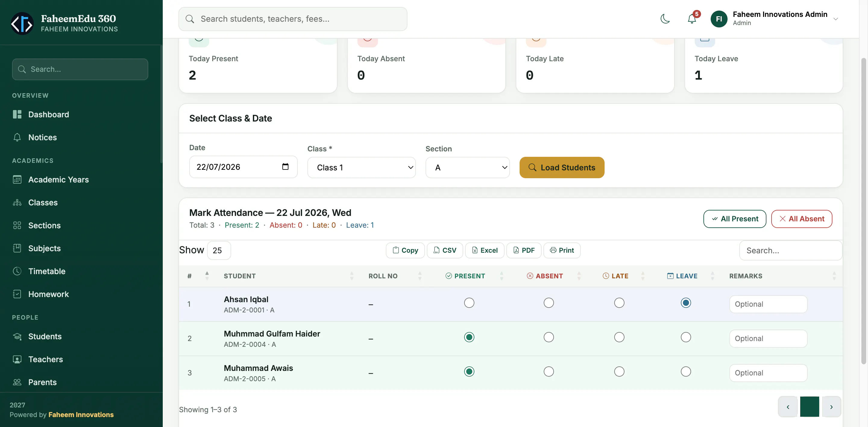Viewport: 868px width, 427px height.
Task: Focus the table Search field
Action: point(791,250)
